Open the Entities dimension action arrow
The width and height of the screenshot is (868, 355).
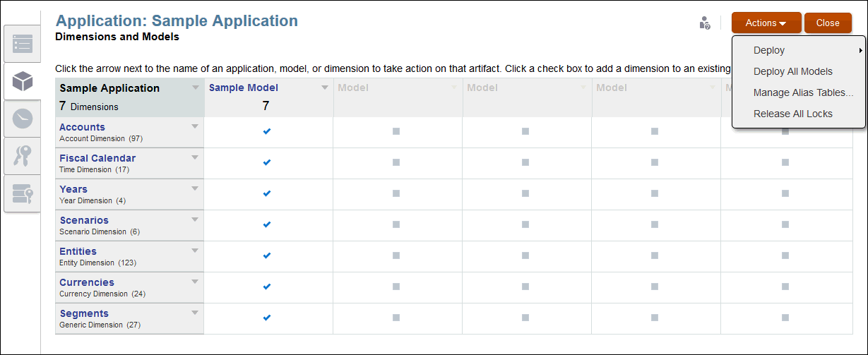pos(196,251)
